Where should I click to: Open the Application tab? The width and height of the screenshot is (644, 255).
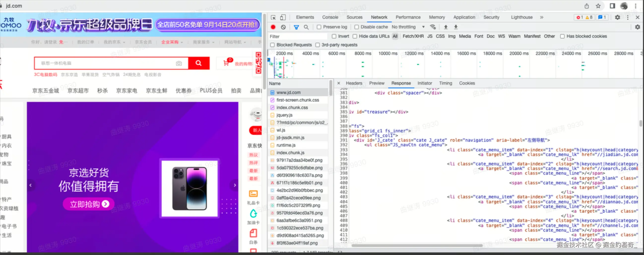point(464,17)
